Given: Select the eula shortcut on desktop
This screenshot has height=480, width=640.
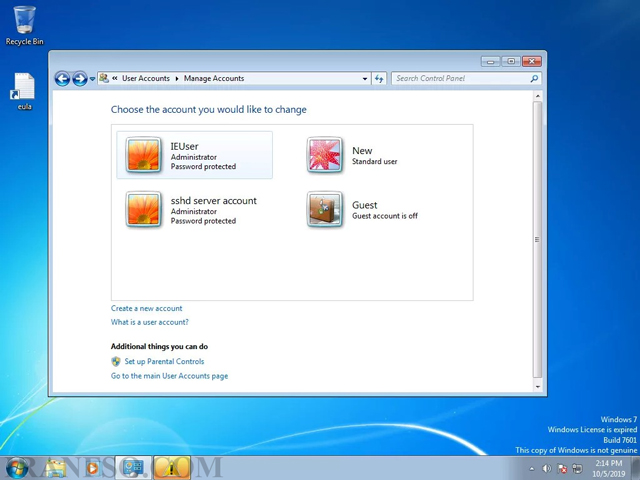Looking at the screenshot, I should click(x=24, y=91).
